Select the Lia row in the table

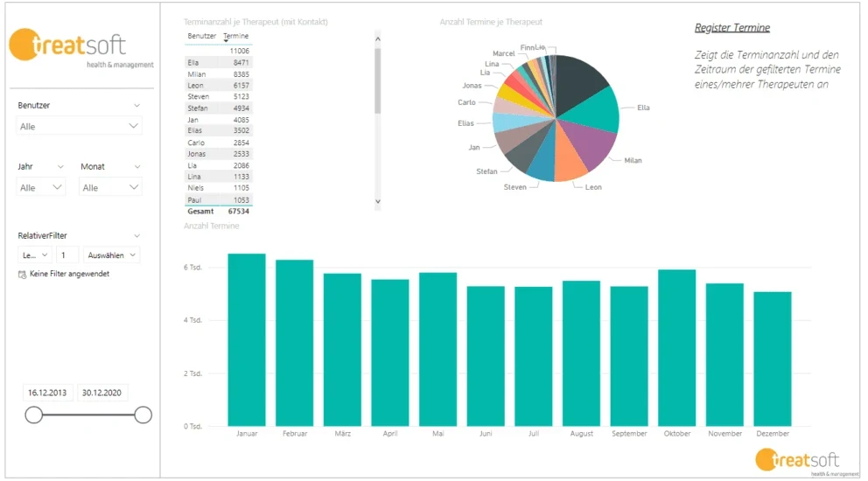coord(218,165)
